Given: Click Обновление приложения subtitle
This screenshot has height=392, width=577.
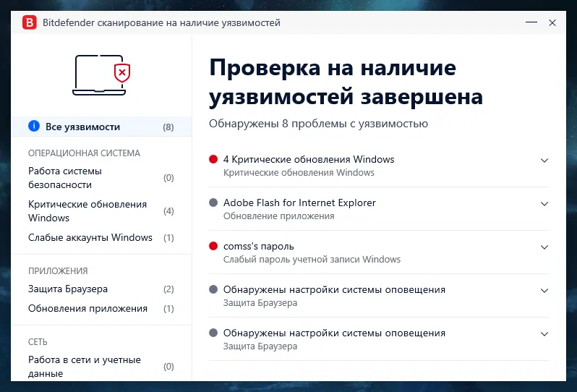Looking at the screenshot, I should tap(278, 216).
